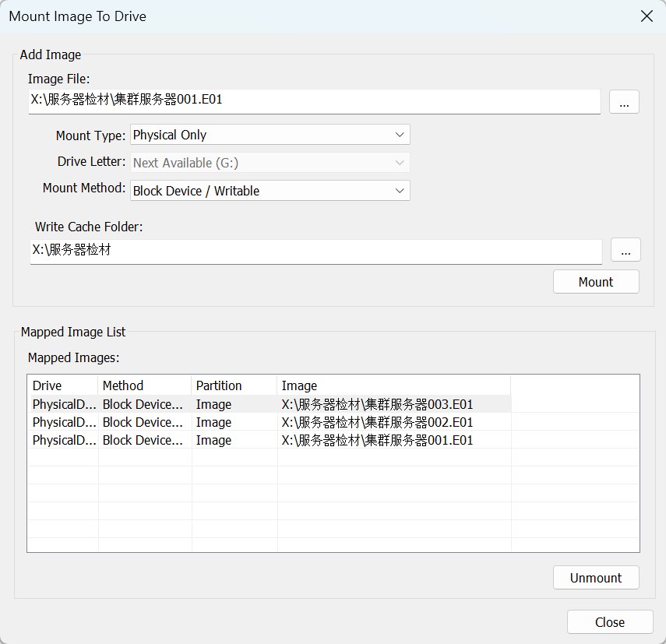Image resolution: width=666 pixels, height=644 pixels.
Task: Click the Unmount button
Action: click(596, 578)
